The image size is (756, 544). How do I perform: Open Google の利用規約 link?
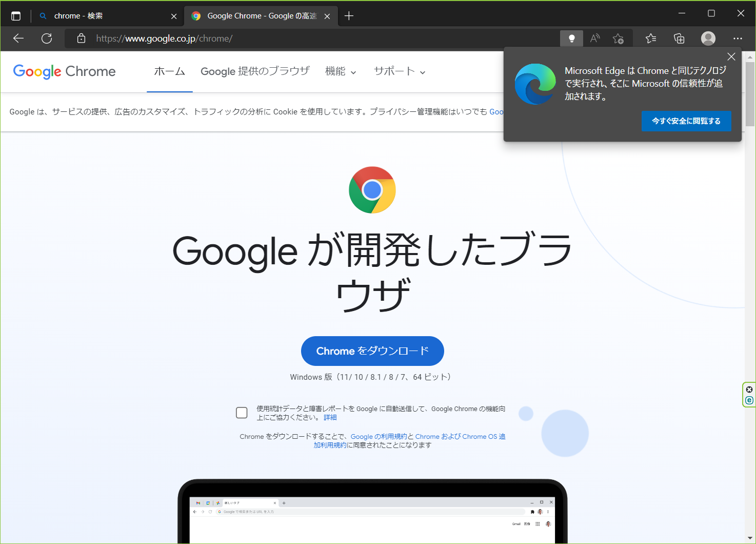[379, 437]
